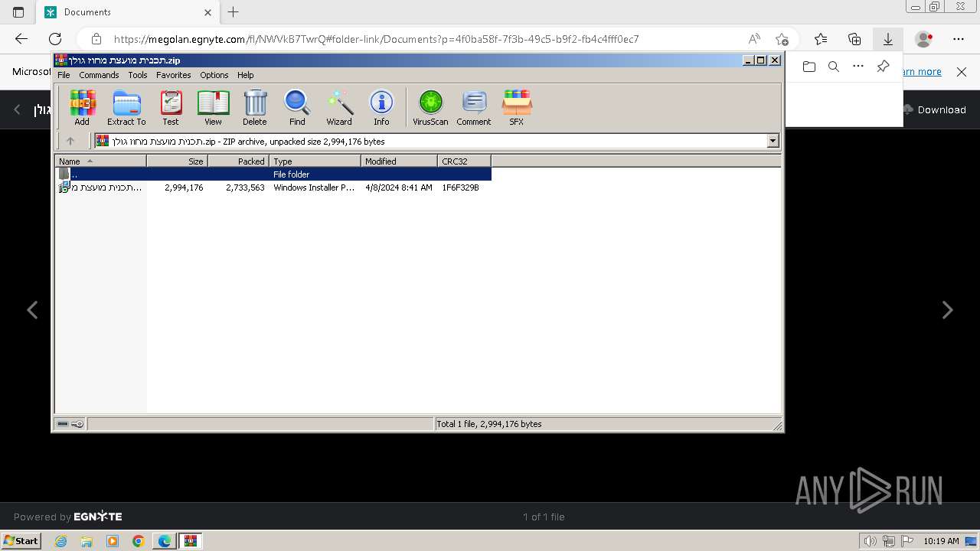The height and width of the screenshot is (551, 980).
Task: Sort by Packed column header
Action: (x=238, y=161)
